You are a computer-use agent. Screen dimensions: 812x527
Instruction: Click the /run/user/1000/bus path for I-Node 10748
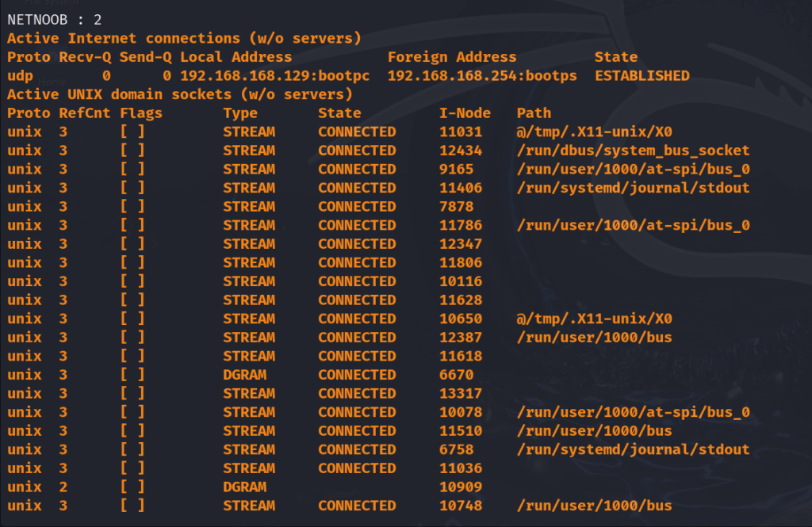[595, 505]
